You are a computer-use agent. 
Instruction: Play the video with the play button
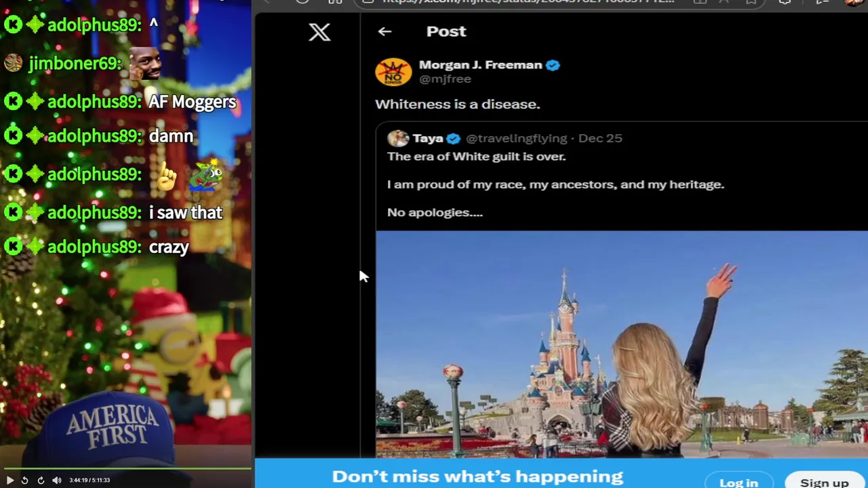[x=10, y=480]
